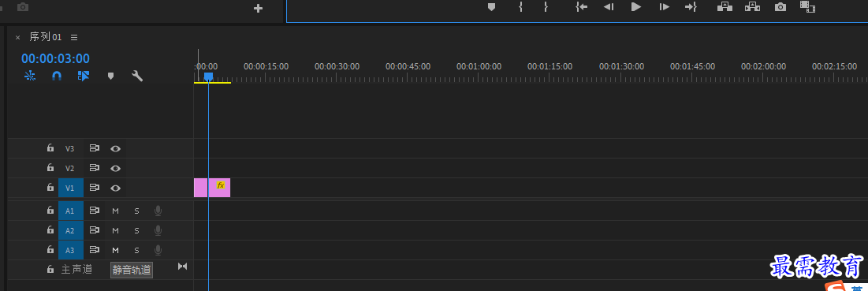Toggle sync lock for V3
This screenshot has height=291, width=868.
[x=94, y=148]
